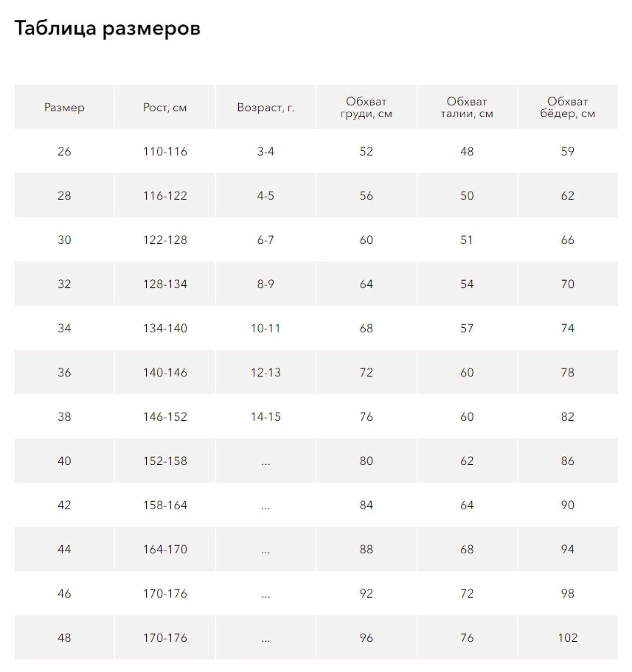Select chest value 64 for size 32
The width and height of the screenshot is (632, 672).
click(x=366, y=284)
